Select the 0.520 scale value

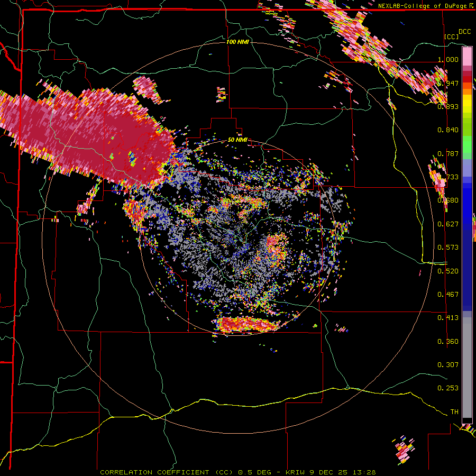448,271
